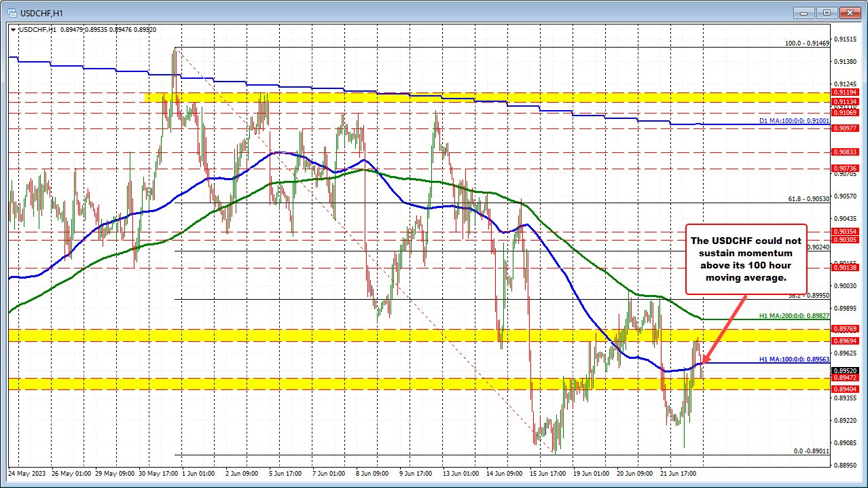Click the chart icon in the title bar
The image size is (868, 488).
[x=12, y=12]
